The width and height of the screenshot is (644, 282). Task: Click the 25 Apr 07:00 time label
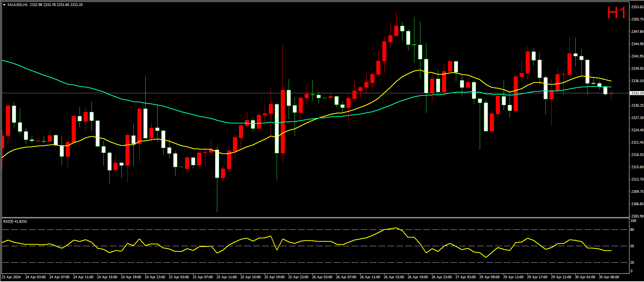click(x=203, y=277)
